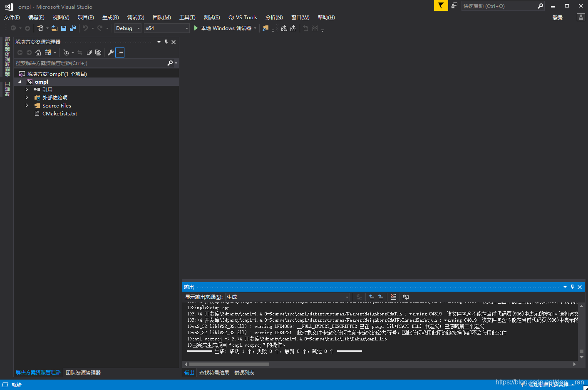The height and width of the screenshot is (390, 588).
Task: Click the pending changes filter clock icon
Action: pos(66,52)
